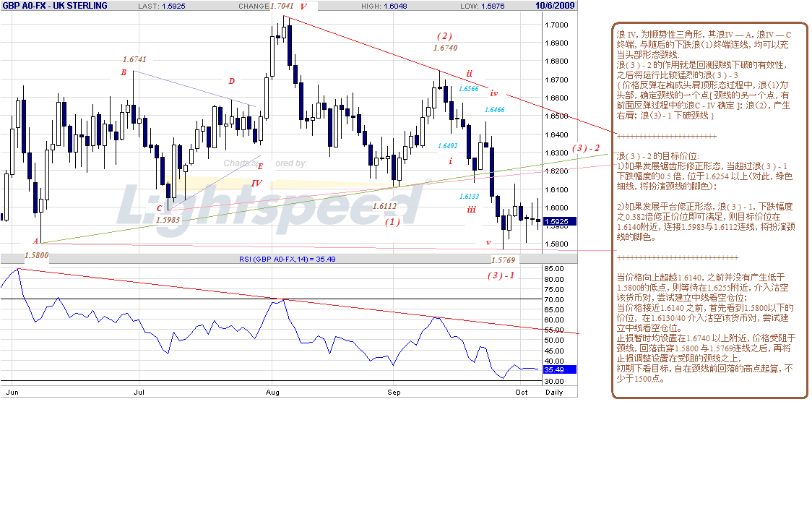
Task: Click the 1.5983 label near wave C
Action: [x=168, y=220]
